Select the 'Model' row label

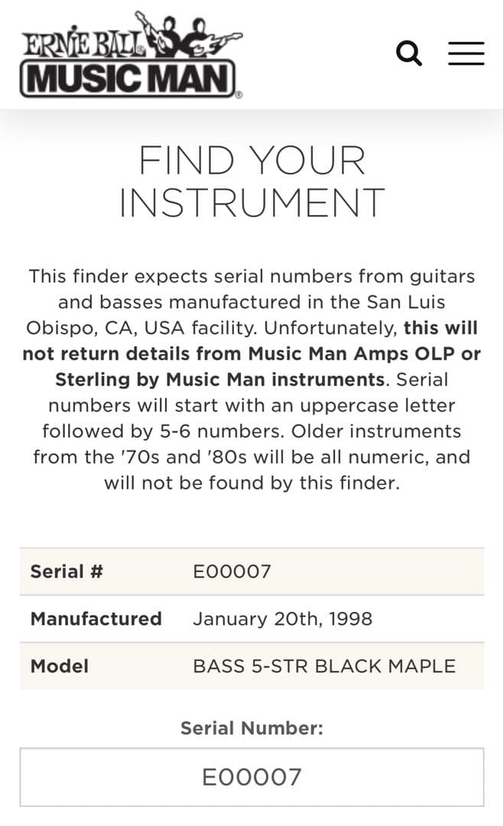click(x=59, y=666)
